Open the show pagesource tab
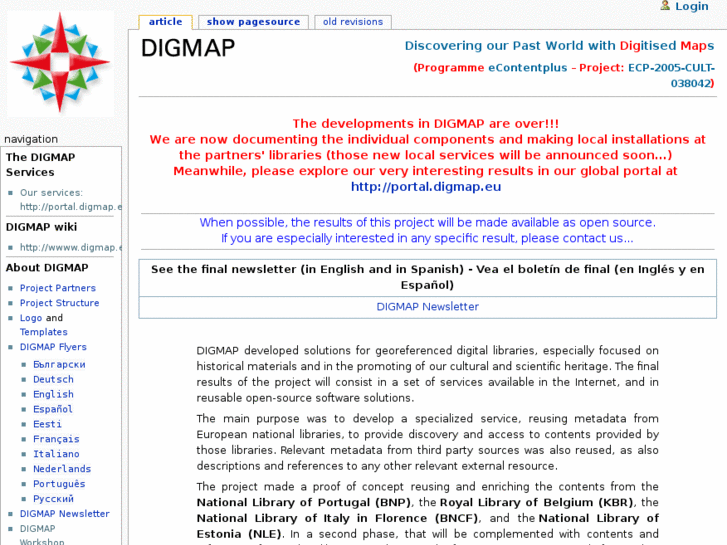The width and height of the screenshot is (727, 545). point(253,22)
